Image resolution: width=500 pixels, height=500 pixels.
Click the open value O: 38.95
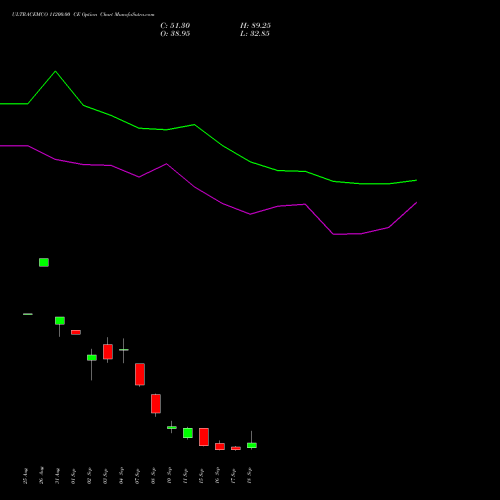coord(175,34)
